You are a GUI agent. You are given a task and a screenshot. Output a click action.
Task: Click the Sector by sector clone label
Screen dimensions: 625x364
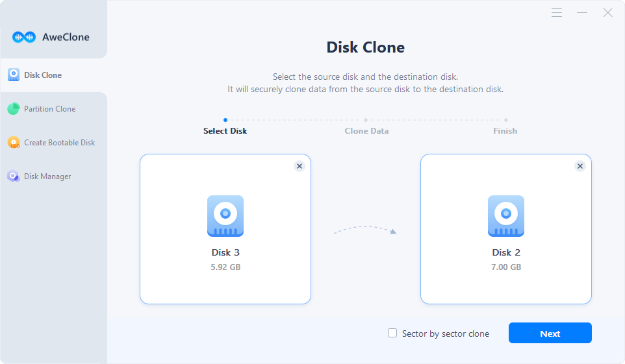[x=445, y=334]
